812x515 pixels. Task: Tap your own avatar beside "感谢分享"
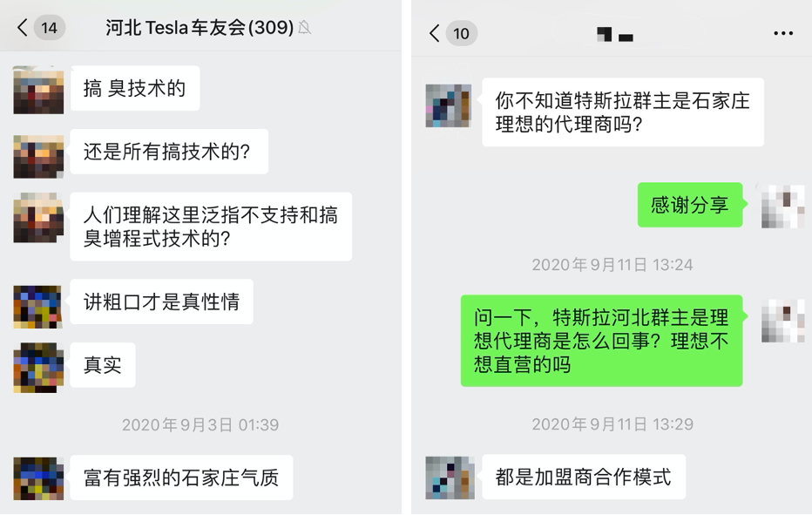pyautogui.click(x=782, y=207)
